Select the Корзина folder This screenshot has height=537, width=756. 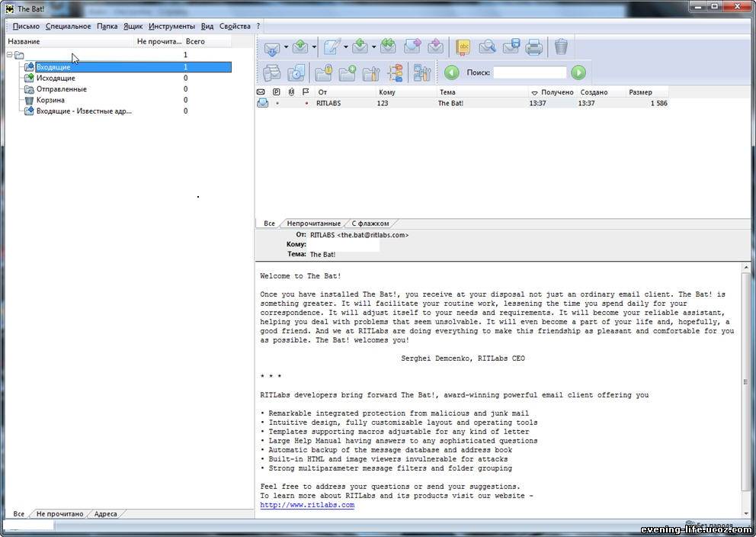click(x=50, y=101)
